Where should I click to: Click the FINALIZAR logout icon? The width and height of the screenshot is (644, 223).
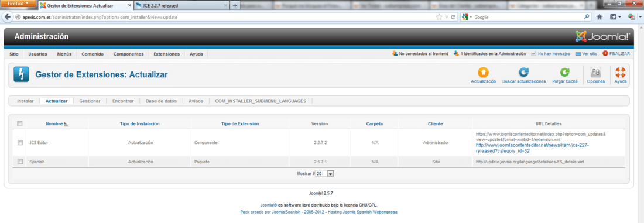605,53
